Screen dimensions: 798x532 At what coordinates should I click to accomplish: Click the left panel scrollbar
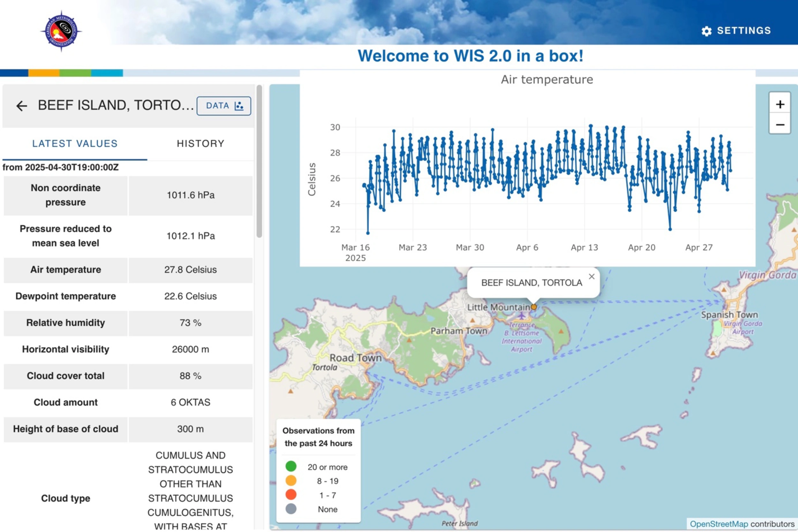pyautogui.click(x=259, y=161)
